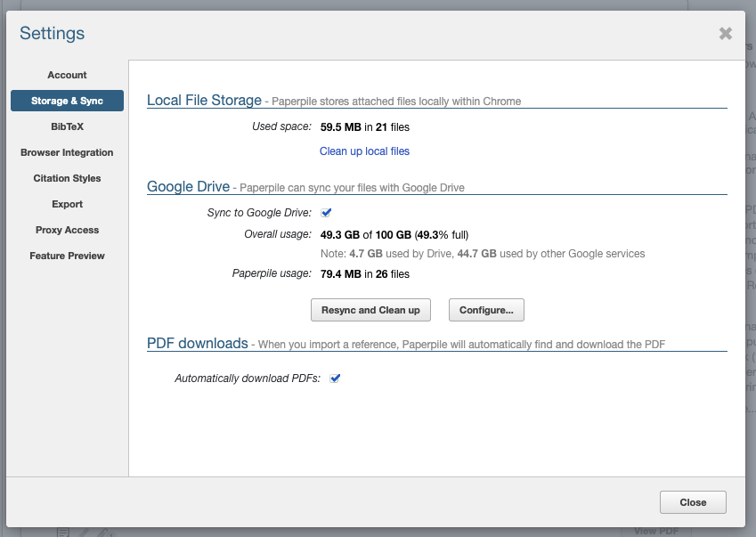Click the View PDF link behind the dialog
Viewport: 756px width, 537px height.
click(655, 532)
